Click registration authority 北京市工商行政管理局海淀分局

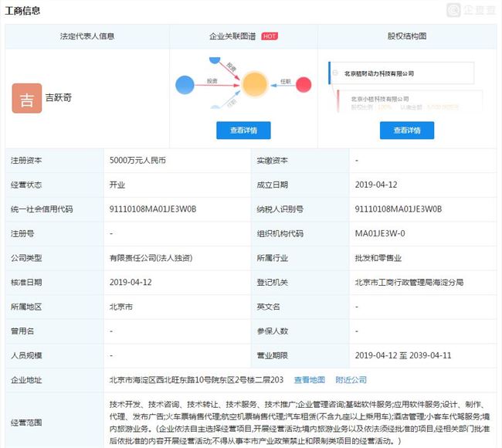pos(409,283)
